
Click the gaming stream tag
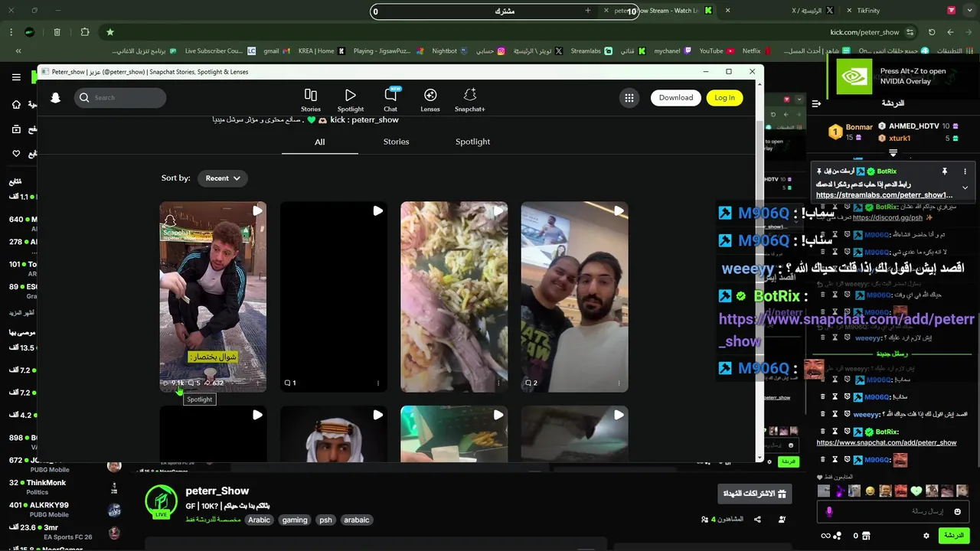[x=295, y=520]
